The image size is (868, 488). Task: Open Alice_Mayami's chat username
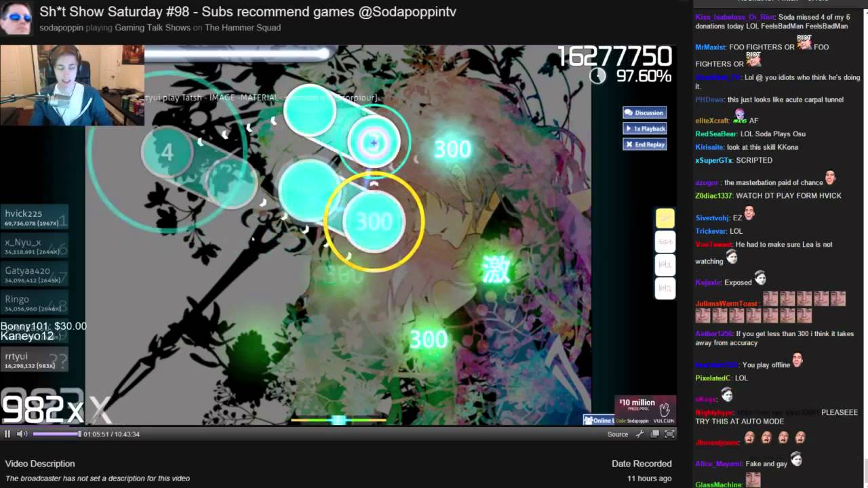point(717,464)
